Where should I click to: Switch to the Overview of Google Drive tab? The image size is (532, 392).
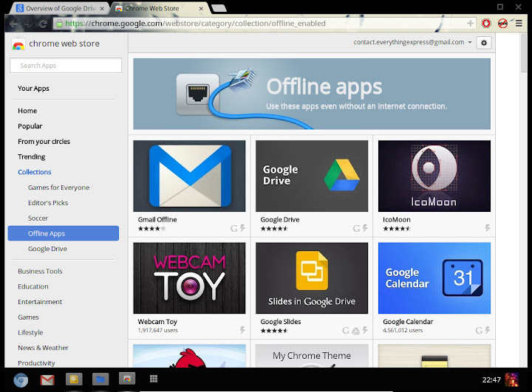click(58, 8)
